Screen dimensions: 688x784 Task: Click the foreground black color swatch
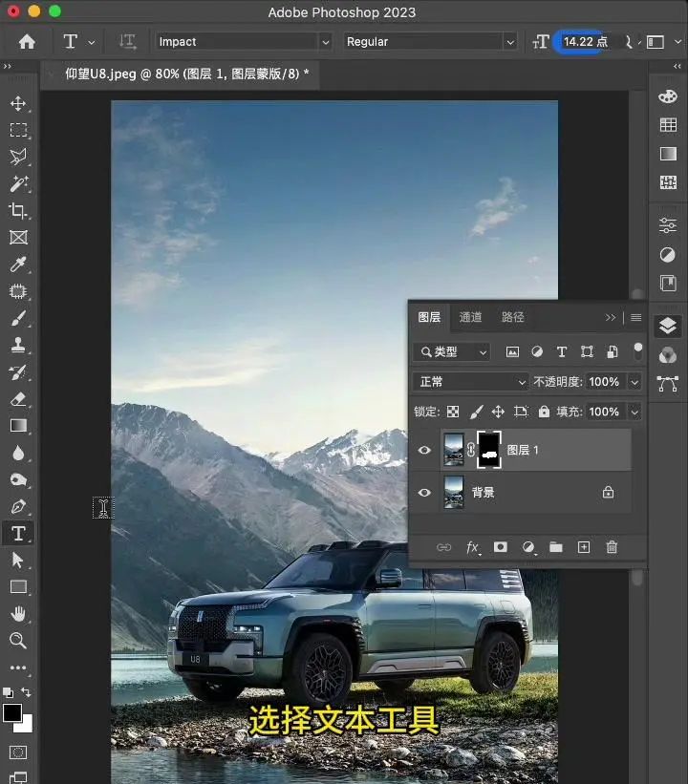[x=12, y=712]
